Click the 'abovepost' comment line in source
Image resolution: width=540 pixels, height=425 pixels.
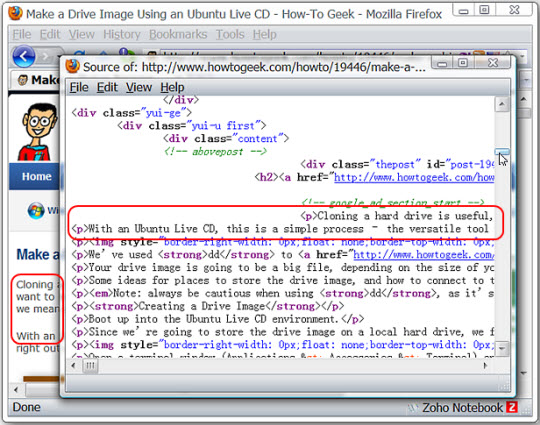pos(215,151)
